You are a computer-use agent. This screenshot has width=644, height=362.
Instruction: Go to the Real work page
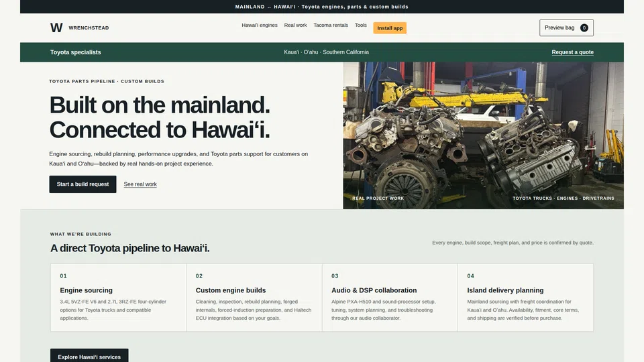295,25
